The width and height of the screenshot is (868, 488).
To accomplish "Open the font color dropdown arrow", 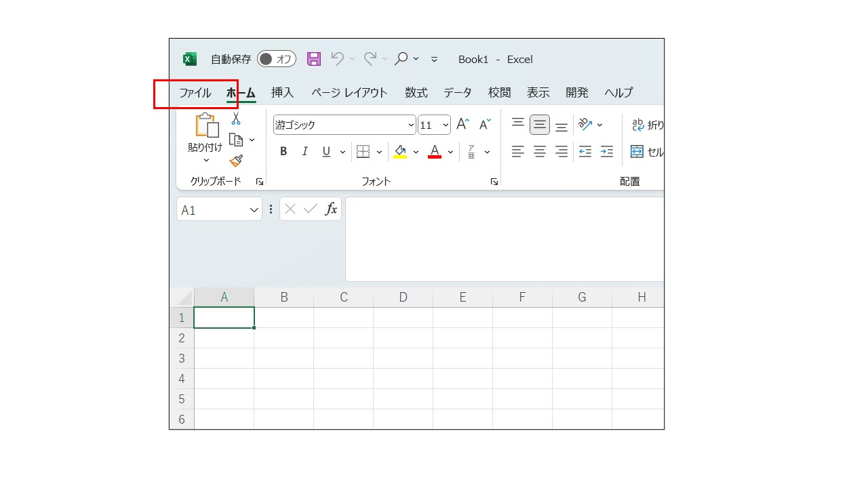I will [450, 152].
